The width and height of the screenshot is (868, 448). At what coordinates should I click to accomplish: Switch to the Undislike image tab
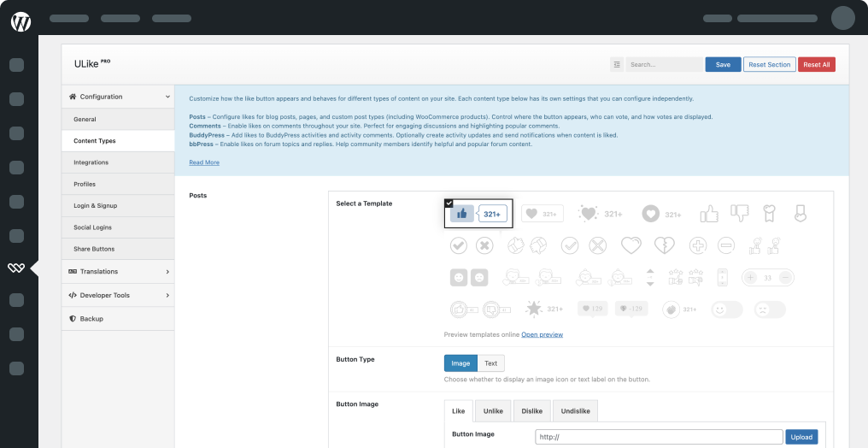575,411
